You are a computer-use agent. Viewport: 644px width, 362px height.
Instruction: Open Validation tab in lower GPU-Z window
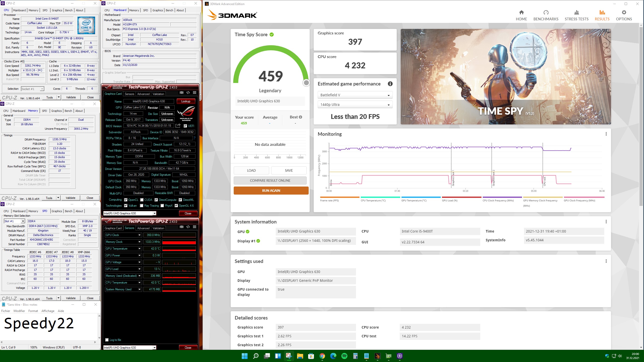point(158,228)
